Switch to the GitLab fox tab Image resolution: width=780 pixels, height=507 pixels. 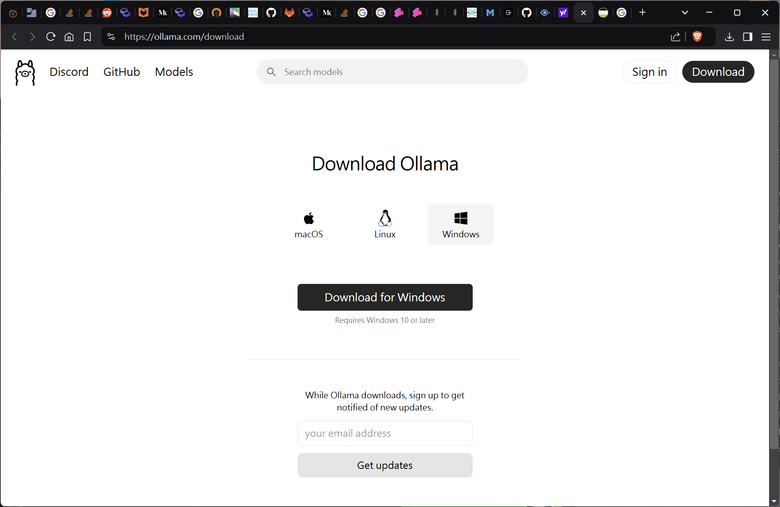click(x=289, y=13)
